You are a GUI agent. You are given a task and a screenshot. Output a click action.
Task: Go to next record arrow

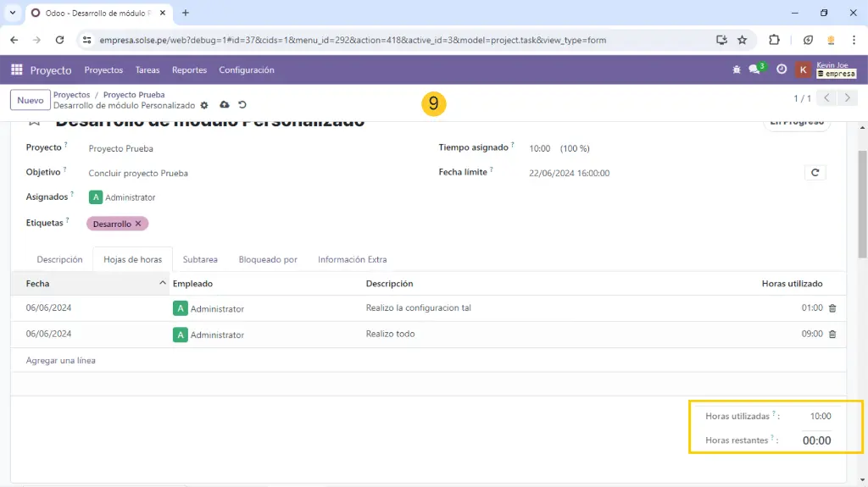tap(847, 98)
